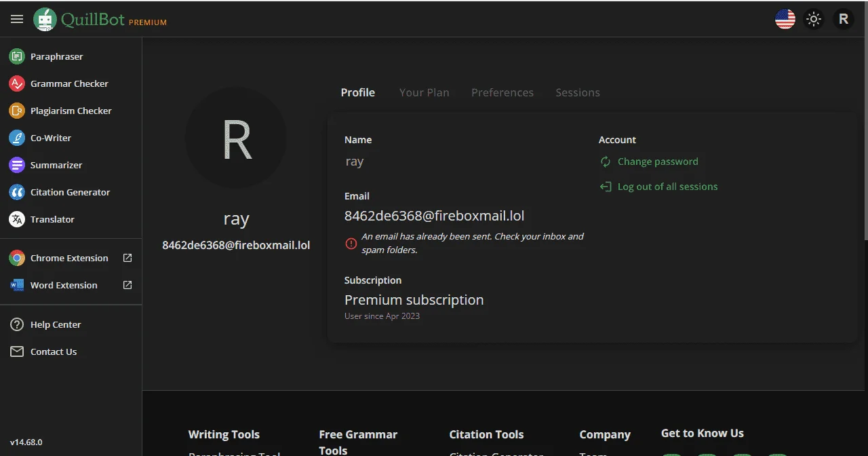Open the hamburger menu
The image size is (868, 456).
coord(17,19)
